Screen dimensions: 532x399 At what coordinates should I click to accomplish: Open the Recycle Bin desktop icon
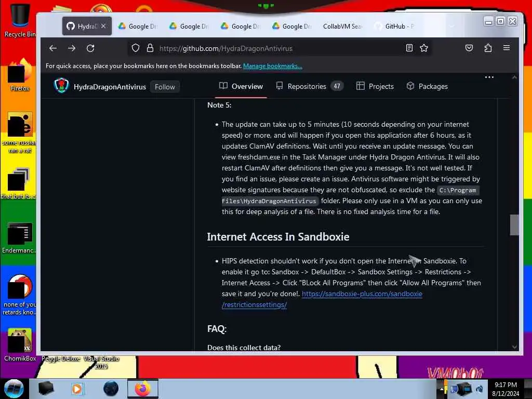(x=20, y=20)
